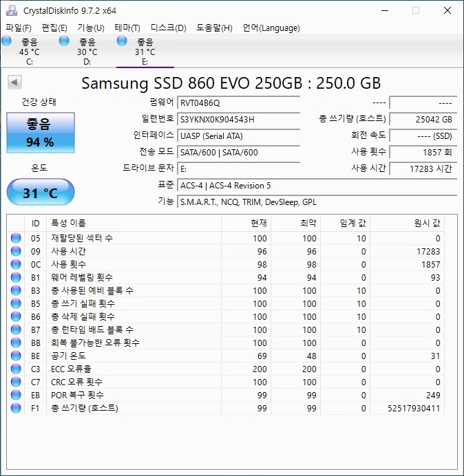Click status orb for 0C 사용 횟수
Image resolution: width=464 pixels, height=476 pixels.
click(x=16, y=264)
